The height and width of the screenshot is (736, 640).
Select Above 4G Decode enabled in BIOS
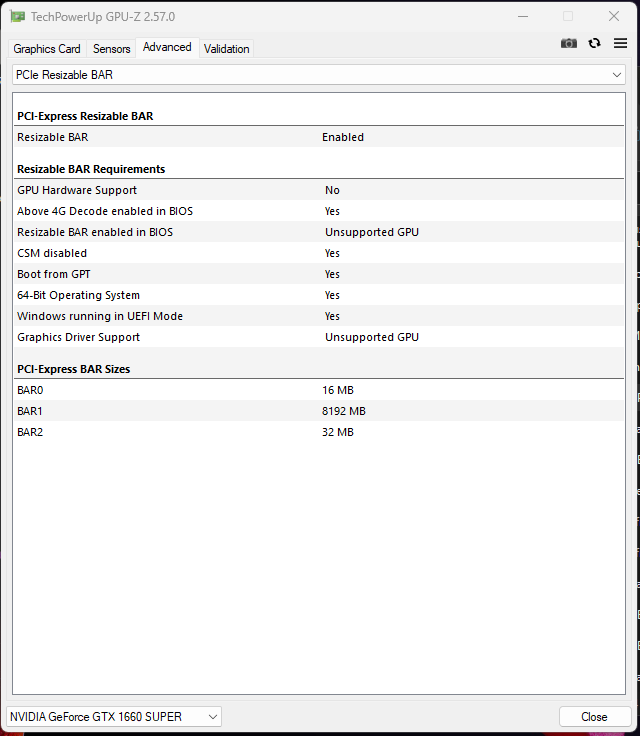coord(319,211)
